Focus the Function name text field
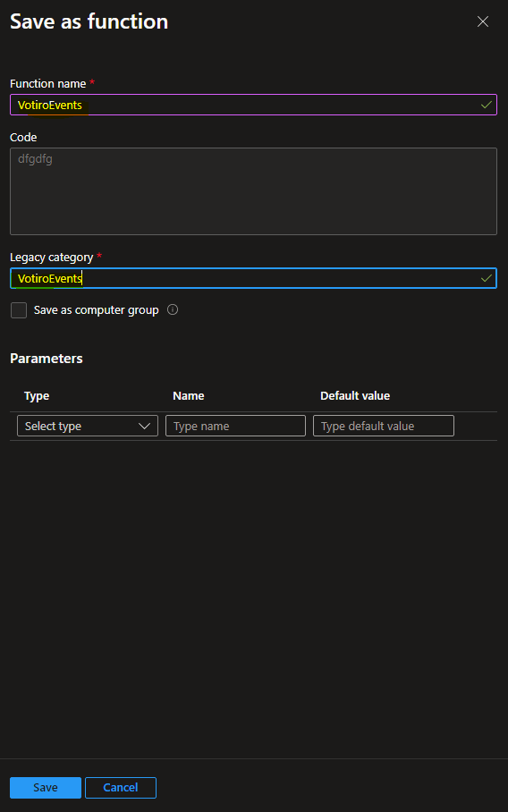Screen dimensions: 508x812 [x=253, y=105]
